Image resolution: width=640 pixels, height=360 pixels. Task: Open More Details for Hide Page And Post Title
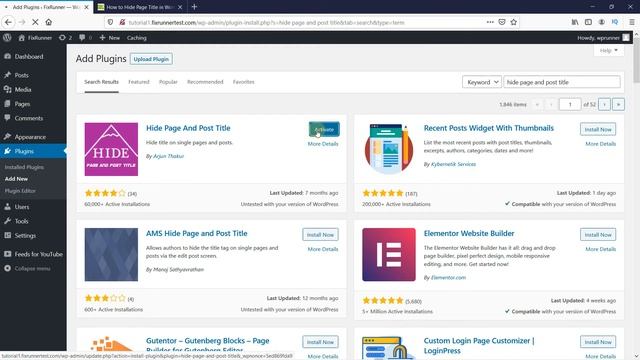[x=323, y=144]
